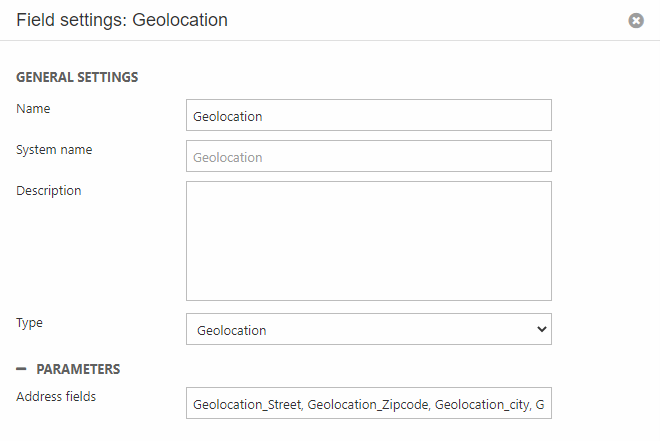The image size is (660, 441).
Task: Click the dialog title Field settings: Geolocation
Action: pos(122,20)
